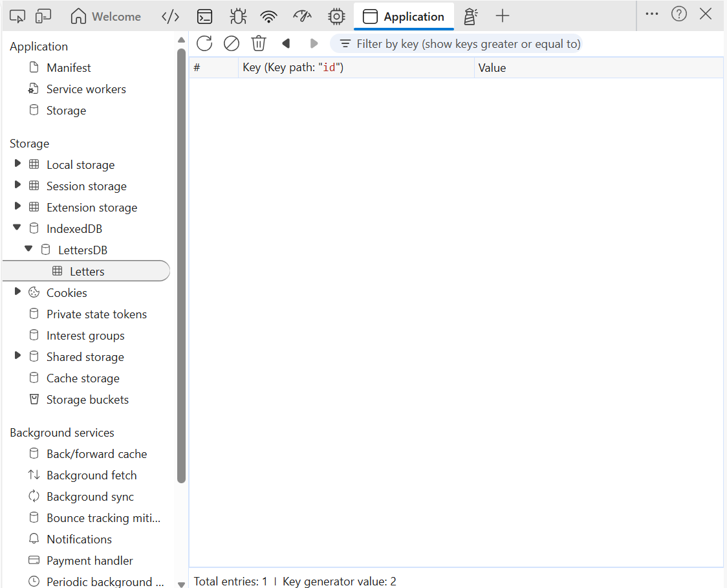Open the Console panel icon
This screenshot has width=727, height=588.
pyautogui.click(x=204, y=16)
